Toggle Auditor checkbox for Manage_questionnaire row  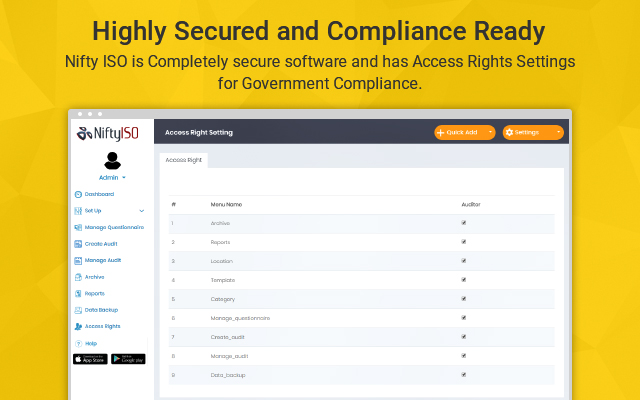click(464, 318)
